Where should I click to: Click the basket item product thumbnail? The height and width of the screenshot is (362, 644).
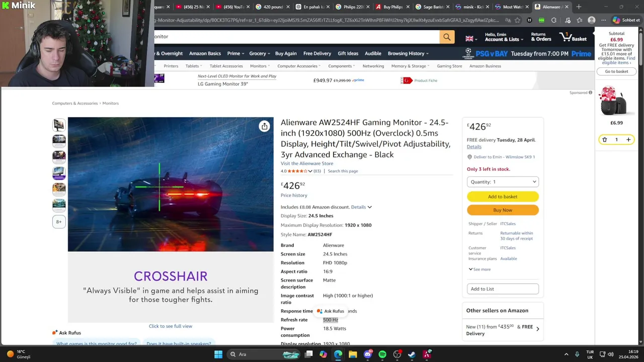point(613,101)
